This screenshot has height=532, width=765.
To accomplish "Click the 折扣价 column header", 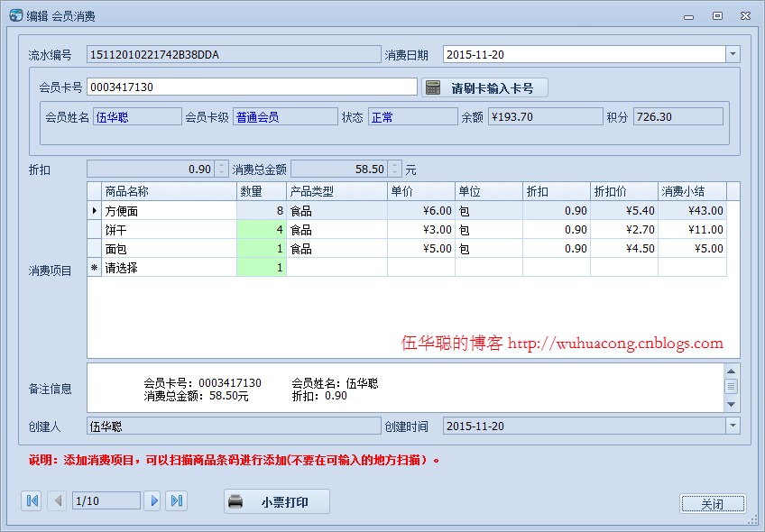I will (x=624, y=191).
